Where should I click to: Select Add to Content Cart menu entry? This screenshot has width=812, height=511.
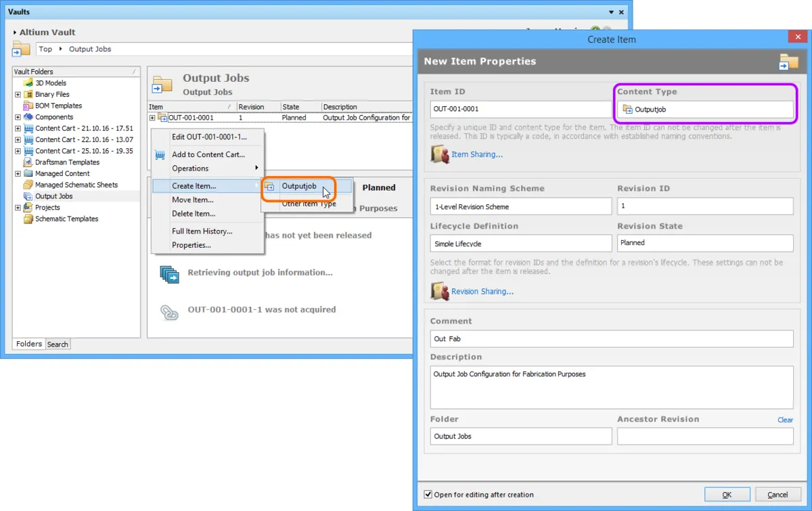click(208, 154)
